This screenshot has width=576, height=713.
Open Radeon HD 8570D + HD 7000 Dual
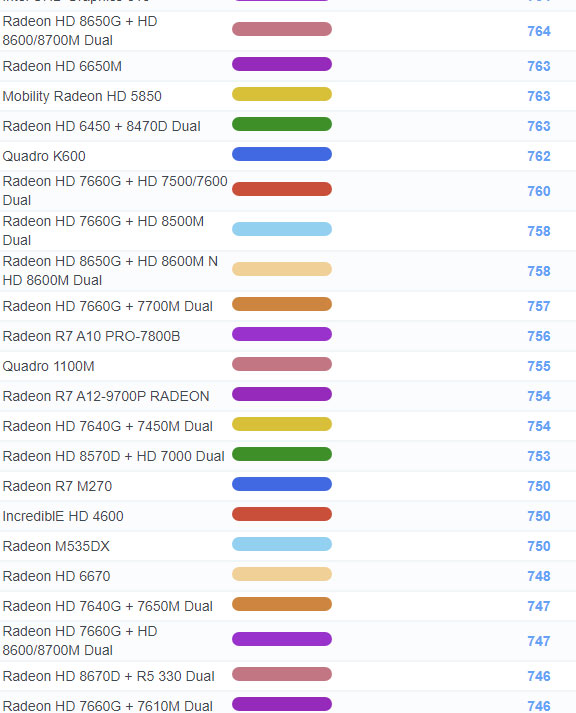pyautogui.click(x=114, y=456)
